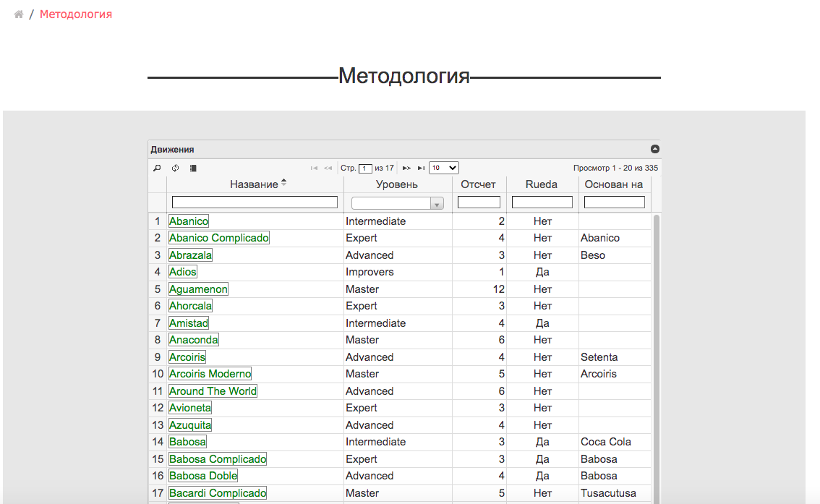
Task: Open the column chooser icon
Action: (193, 168)
